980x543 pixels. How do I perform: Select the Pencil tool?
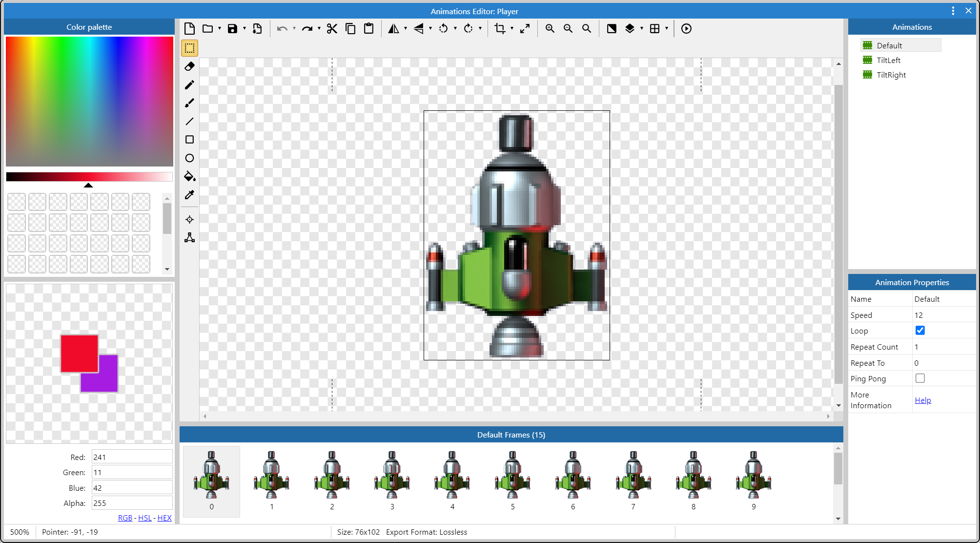(x=189, y=85)
